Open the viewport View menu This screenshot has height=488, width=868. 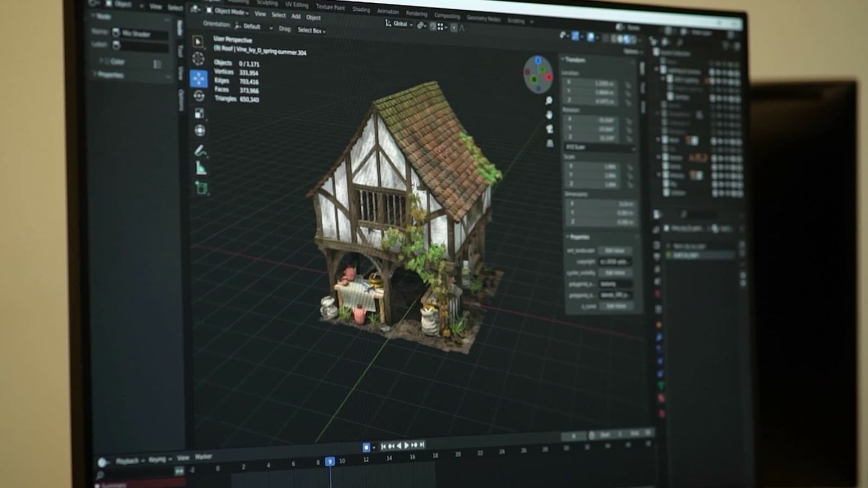[x=260, y=14]
